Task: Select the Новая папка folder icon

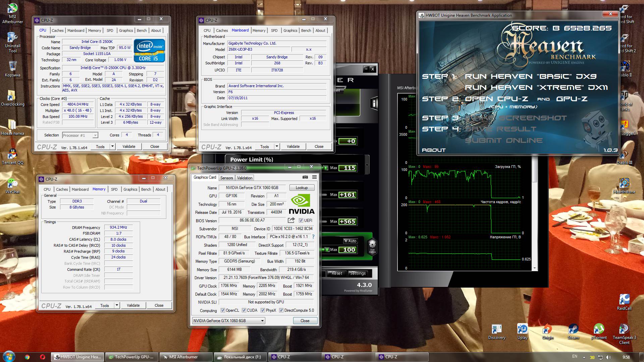Action: [12, 127]
